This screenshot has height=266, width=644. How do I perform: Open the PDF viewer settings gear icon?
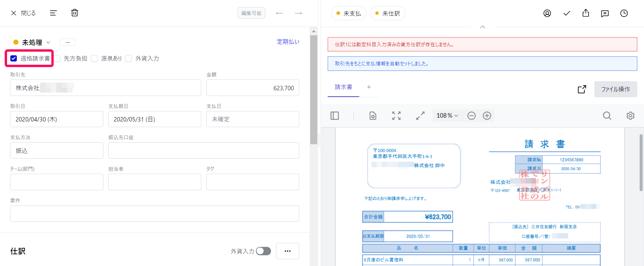click(630, 116)
